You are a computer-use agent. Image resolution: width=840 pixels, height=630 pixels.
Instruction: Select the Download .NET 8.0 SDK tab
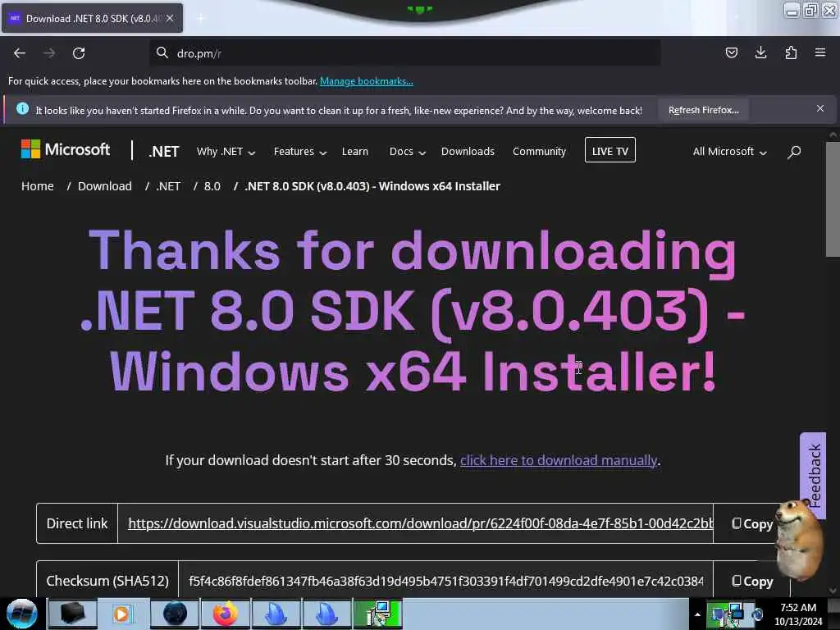coord(92,18)
